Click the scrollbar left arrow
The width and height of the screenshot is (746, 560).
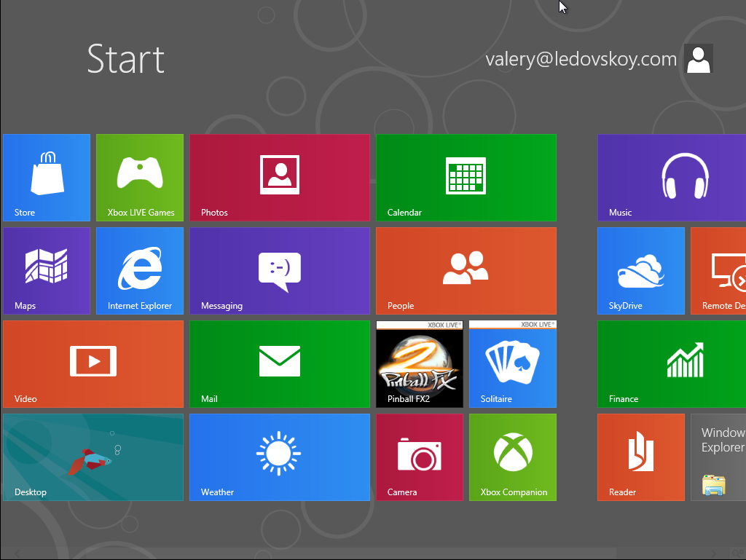(x=17, y=553)
